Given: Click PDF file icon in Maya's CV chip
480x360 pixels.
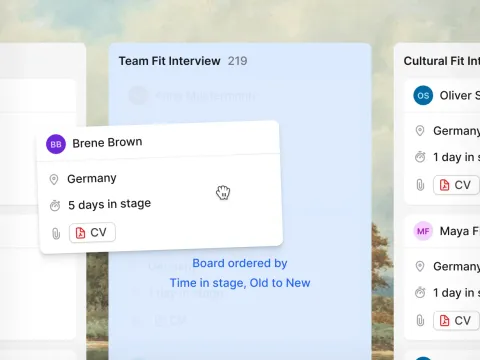Looking at the screenshot, I should click(444, 321).
